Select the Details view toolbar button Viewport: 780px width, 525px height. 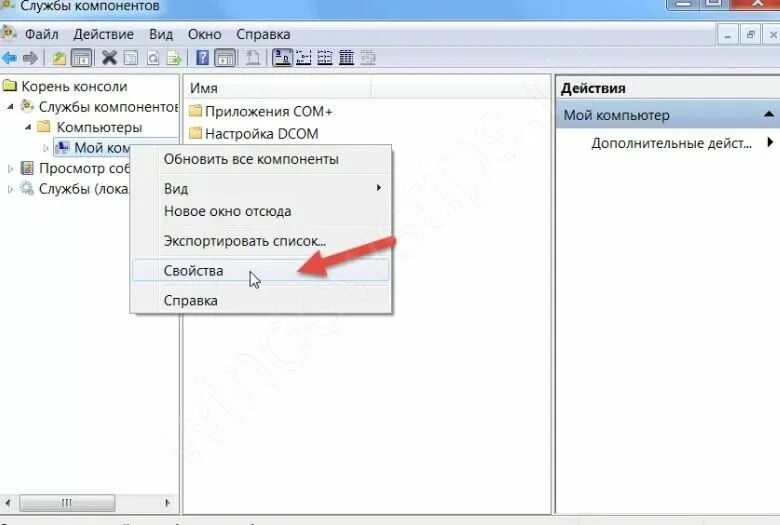click(346, 58)
